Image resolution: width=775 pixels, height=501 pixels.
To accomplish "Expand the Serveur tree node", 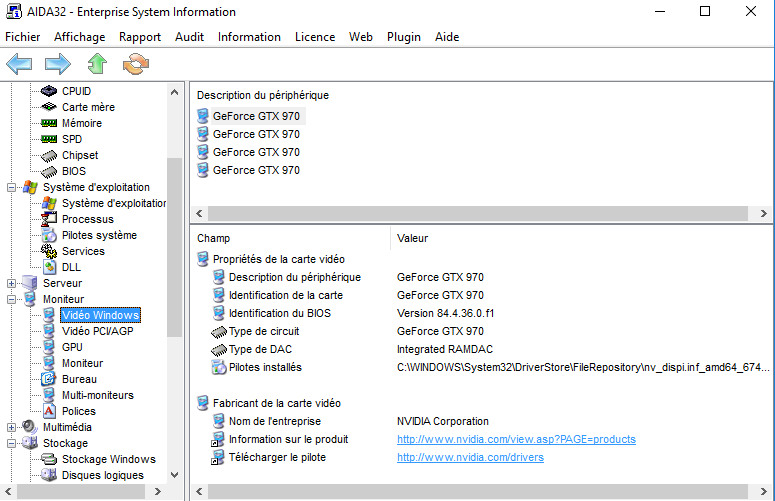I will [11, 283].
